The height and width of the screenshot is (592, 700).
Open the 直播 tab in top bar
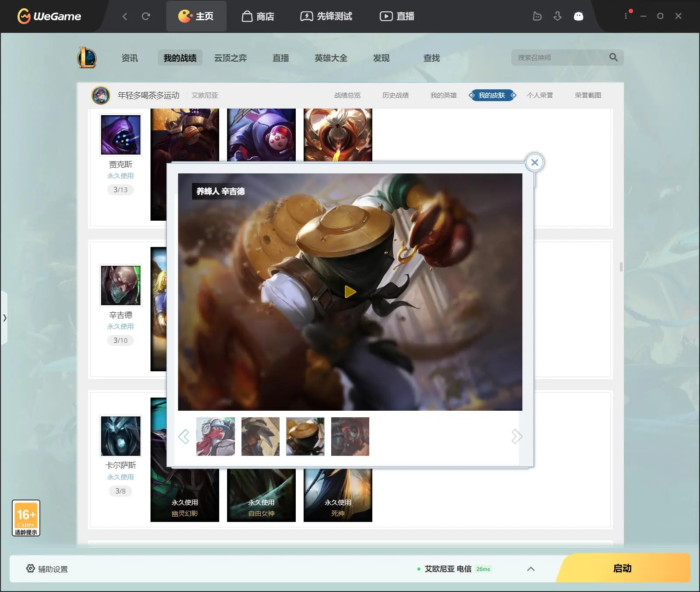coord(397,16)
